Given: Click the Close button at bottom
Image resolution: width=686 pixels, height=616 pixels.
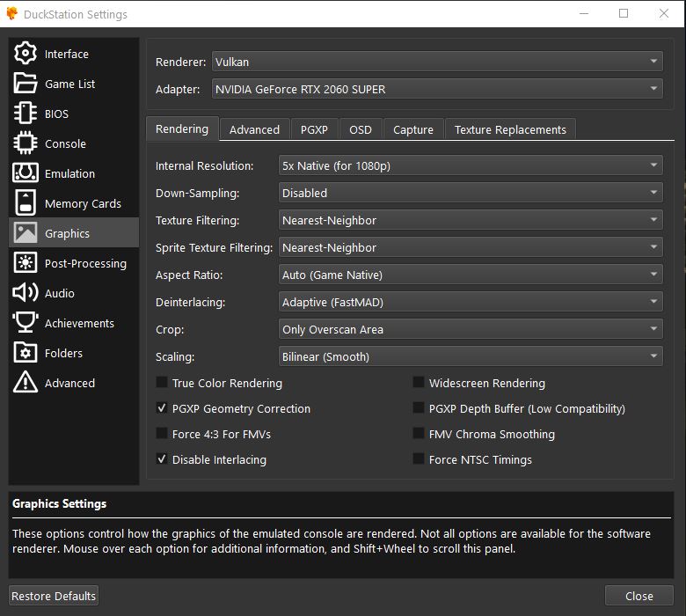Looking at the screenshot, I should tap(639, 596).
